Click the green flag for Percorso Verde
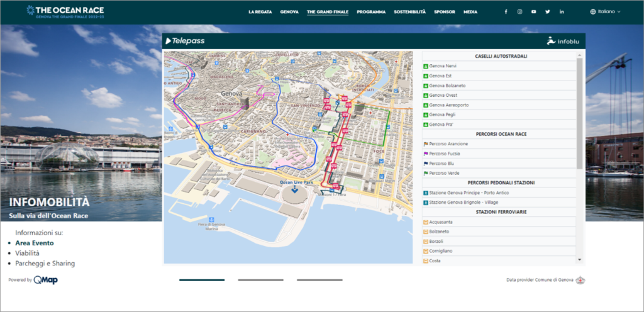 426,173
